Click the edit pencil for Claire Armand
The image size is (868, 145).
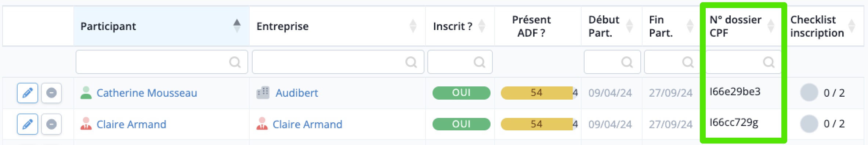28,124
